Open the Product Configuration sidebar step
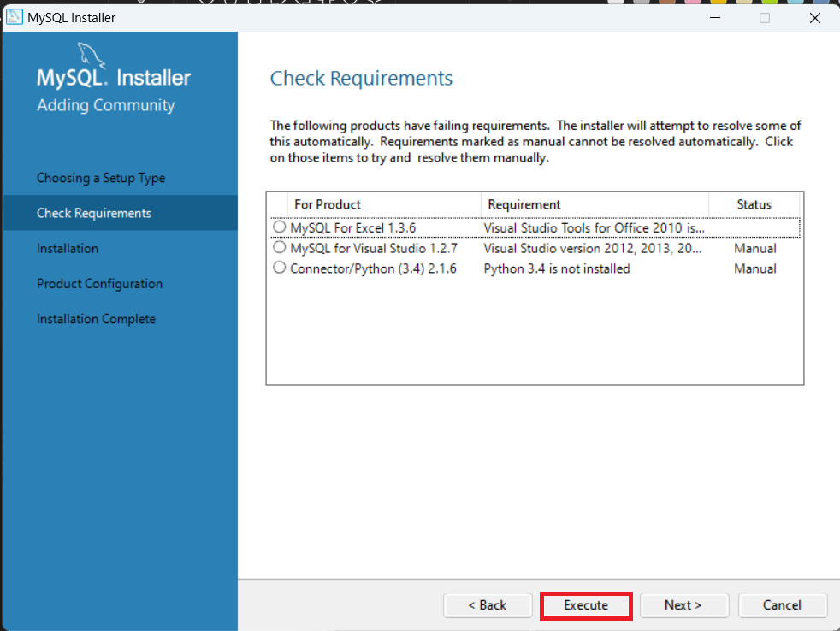Screen dimensions: 840x631 [99, 284]
